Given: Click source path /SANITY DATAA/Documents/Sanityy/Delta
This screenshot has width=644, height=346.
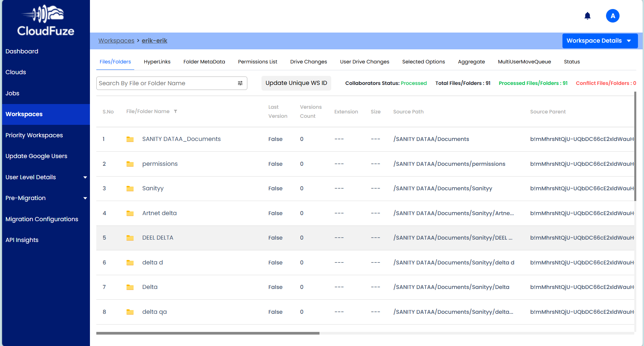Looking at the screenshot, I should [x=451, y=287].
